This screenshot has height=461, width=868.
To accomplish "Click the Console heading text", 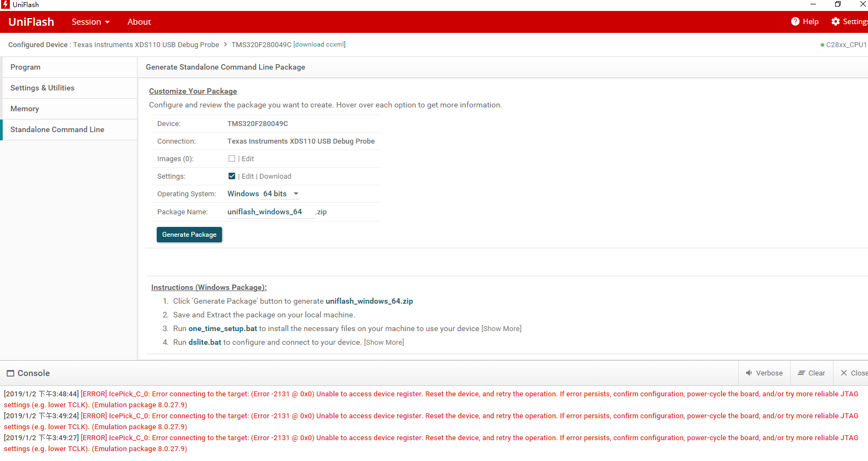I will pos(33,373).
